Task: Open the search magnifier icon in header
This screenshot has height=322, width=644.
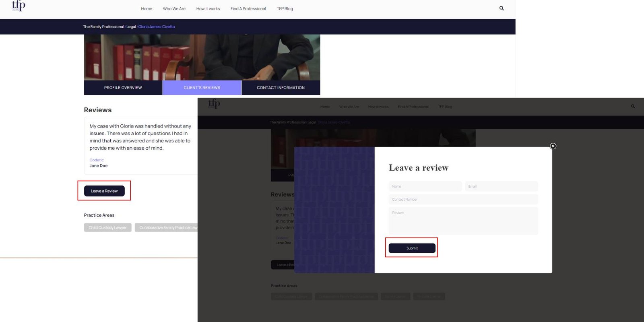Action: [x=502, y=8]
